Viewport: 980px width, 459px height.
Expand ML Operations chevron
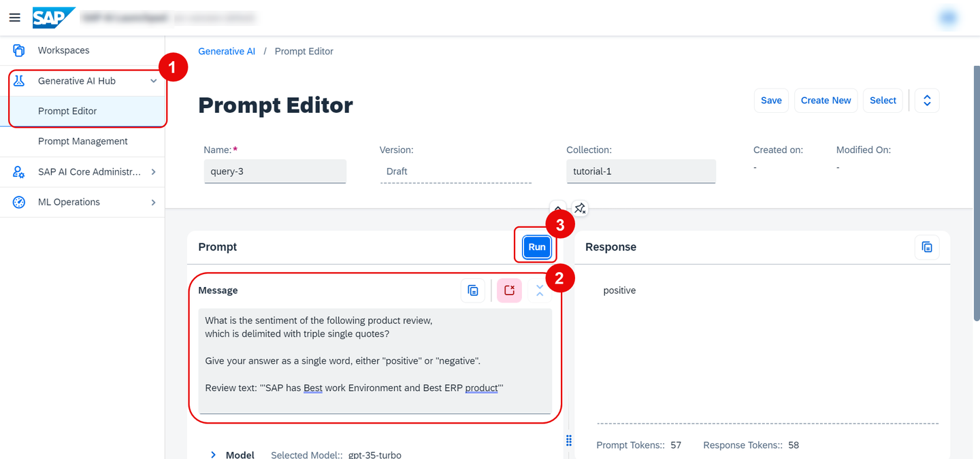tap(154, 202)
